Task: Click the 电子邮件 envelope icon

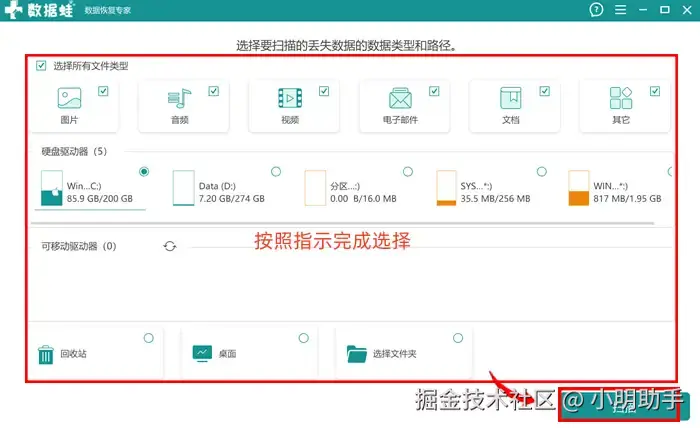Action: pyautogui.click(x=400, y=98)
